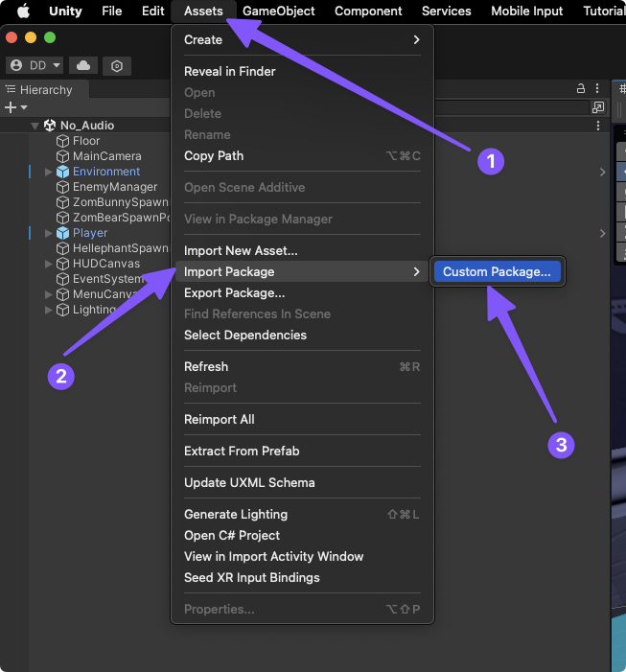Choose Custom Package from the submenu

[497, 272]
